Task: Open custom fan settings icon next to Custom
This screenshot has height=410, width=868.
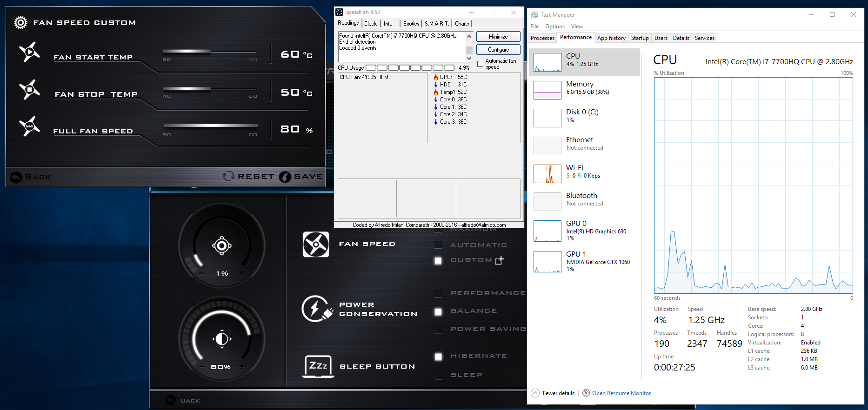Action: tap(499, 260)
